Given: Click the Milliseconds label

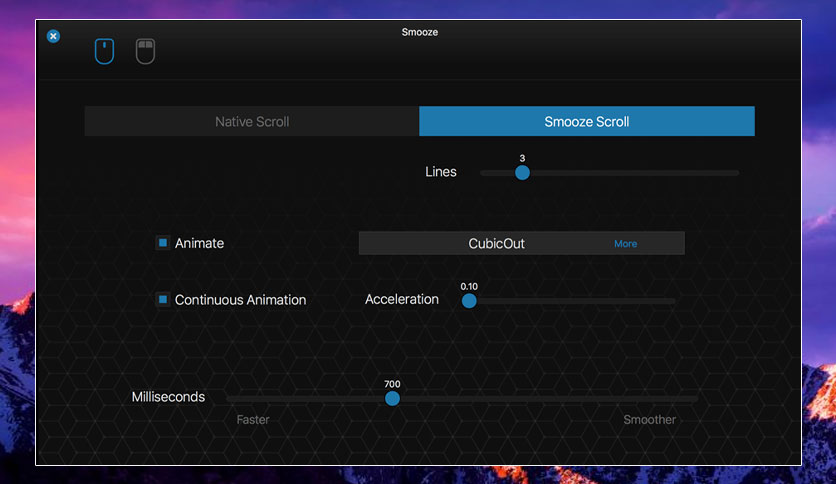Looking at the screenshot, I should [x=168, y=397].
